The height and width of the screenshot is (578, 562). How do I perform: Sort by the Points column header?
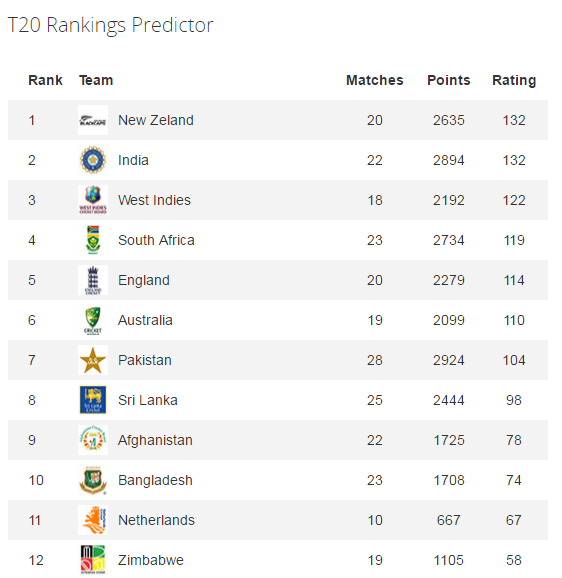point(448,80)
